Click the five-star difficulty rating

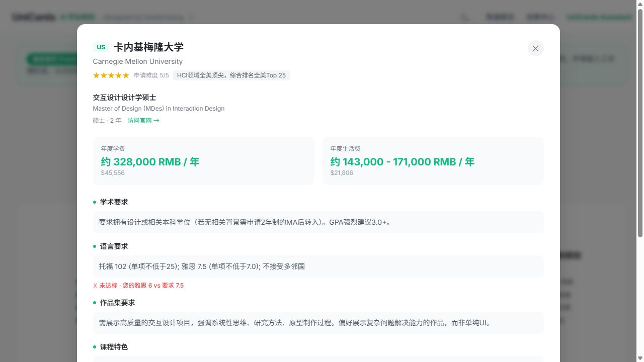click(x=111, y=75)
